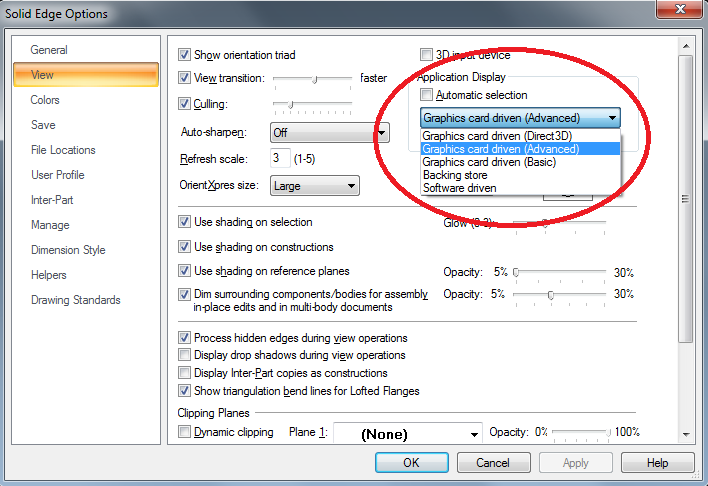Click the Apply button
This screenshot has height=486, width=708.
pyautogui.click(x=576, y=463)
